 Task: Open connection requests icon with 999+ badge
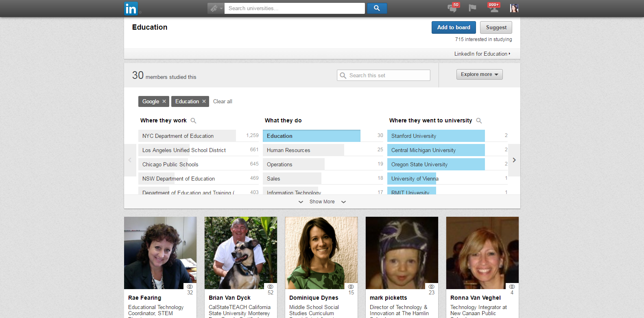click(x=494, y=8)
